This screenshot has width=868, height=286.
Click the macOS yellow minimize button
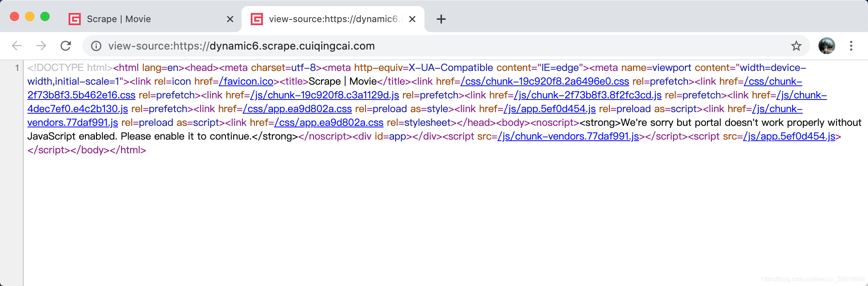point(30,16)
